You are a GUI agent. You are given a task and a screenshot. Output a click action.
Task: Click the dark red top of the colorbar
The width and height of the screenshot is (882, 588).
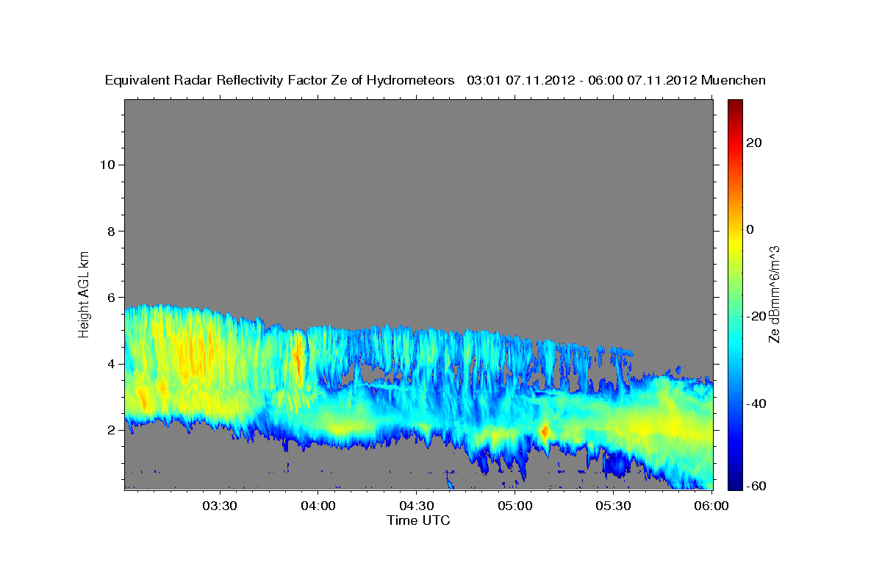tap(734, 107)
